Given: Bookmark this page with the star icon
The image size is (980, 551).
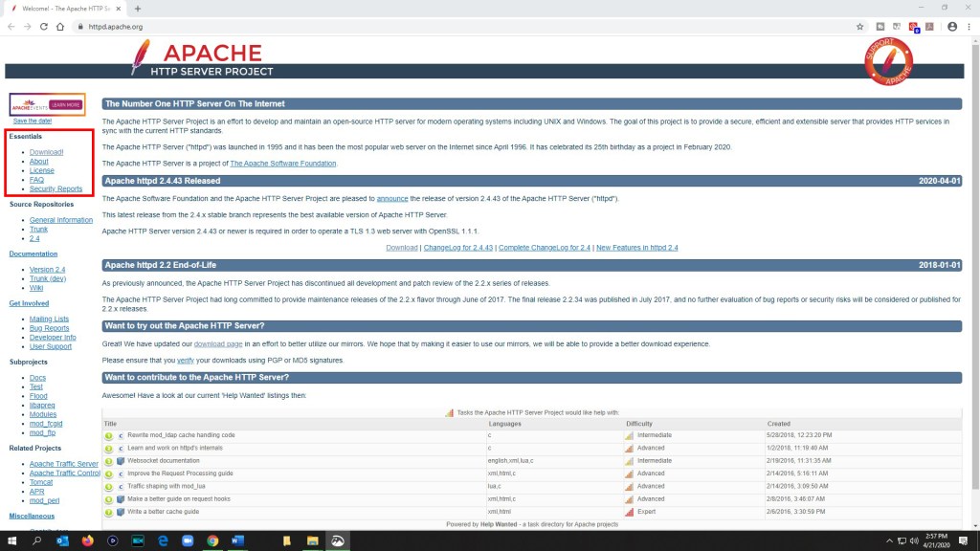Looking at the screenshot, I should 860,27.
